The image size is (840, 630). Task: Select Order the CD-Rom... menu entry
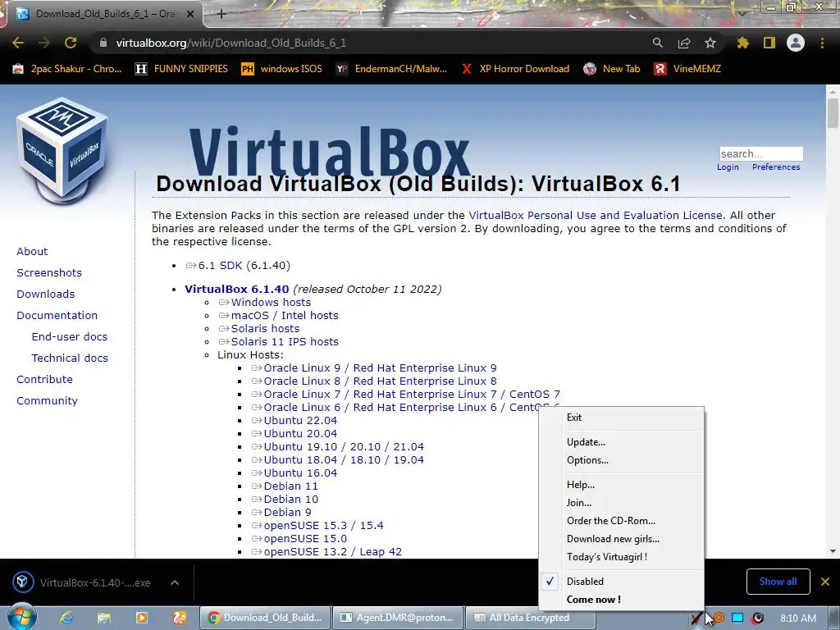click(622, 521)
